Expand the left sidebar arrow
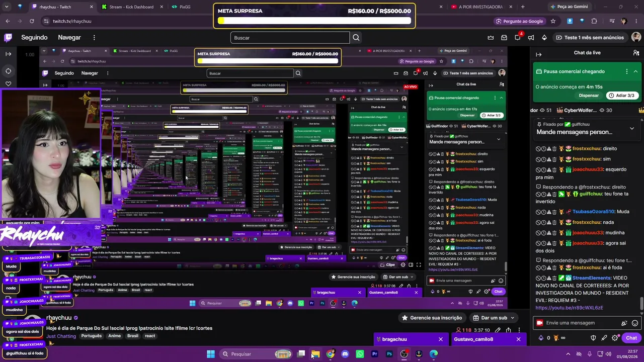This screenshot has height=362, width=644. [8, 54]
